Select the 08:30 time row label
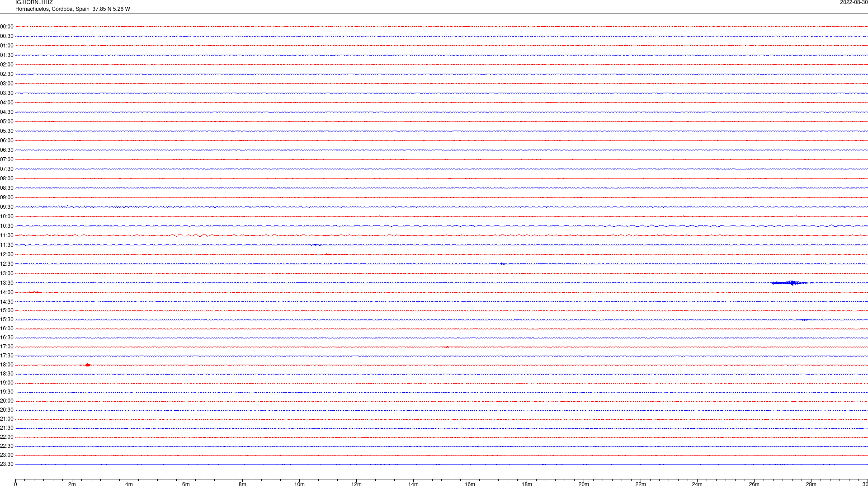Viewport: 868px width, 488px height. point(7,188)
